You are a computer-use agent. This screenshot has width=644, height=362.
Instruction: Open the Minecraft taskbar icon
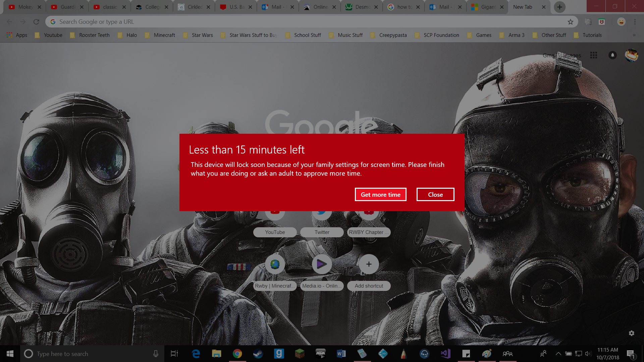[300, 354]
